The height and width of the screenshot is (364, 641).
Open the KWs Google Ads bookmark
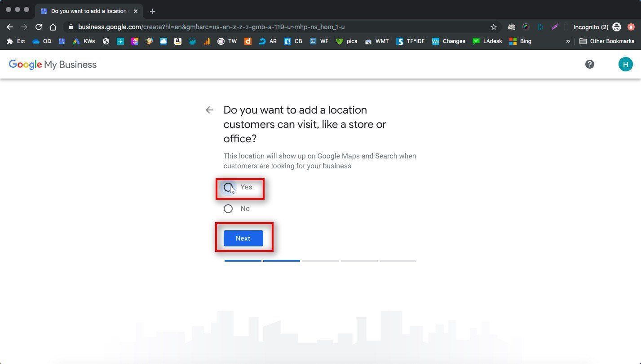(x=84, y=41)
